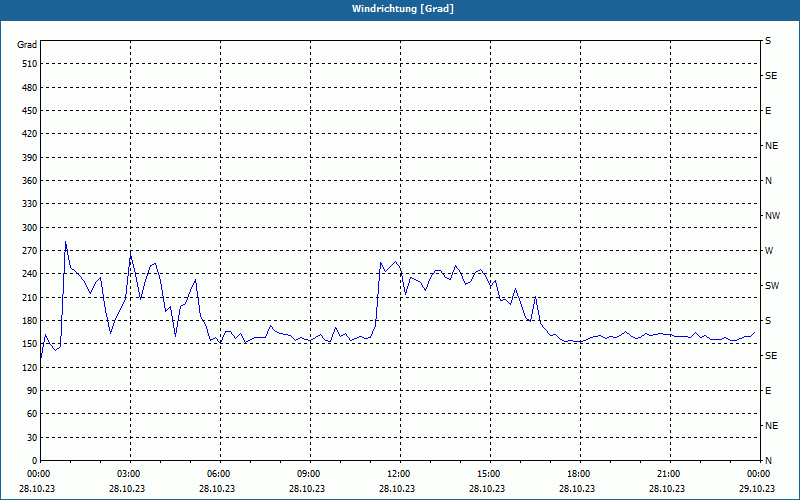Click the E compass label level with 450
This screenshot has width=800, height=500.
[x=768, y=111]
